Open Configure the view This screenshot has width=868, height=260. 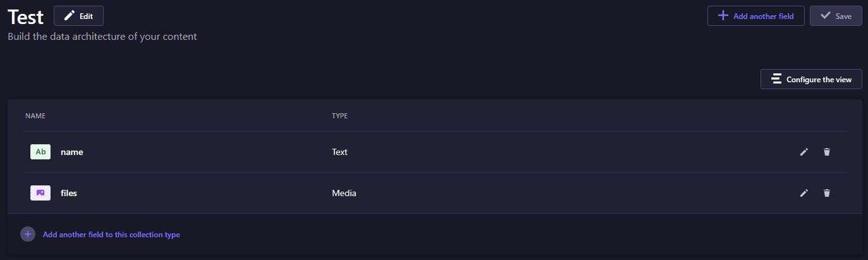(811, 79)
